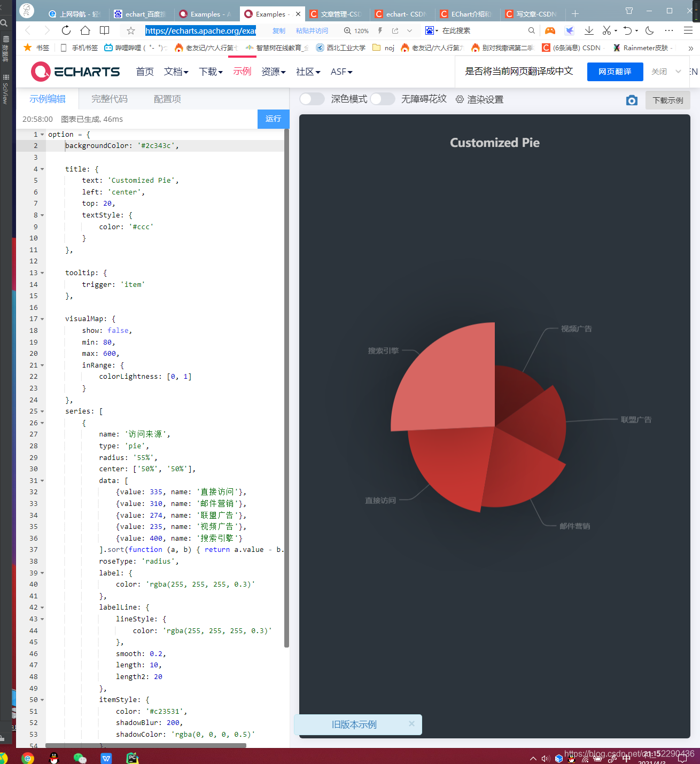Screen dimensions: 700x764
Task: Collapse code fold arrow at line 4
Action: [x=42, y=169]
